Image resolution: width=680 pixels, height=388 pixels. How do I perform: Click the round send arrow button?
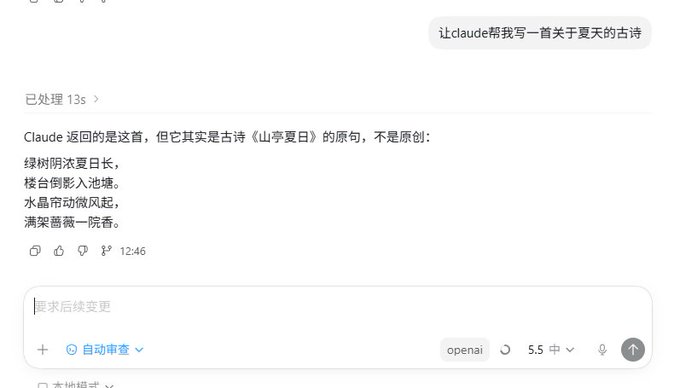[633, 349]
